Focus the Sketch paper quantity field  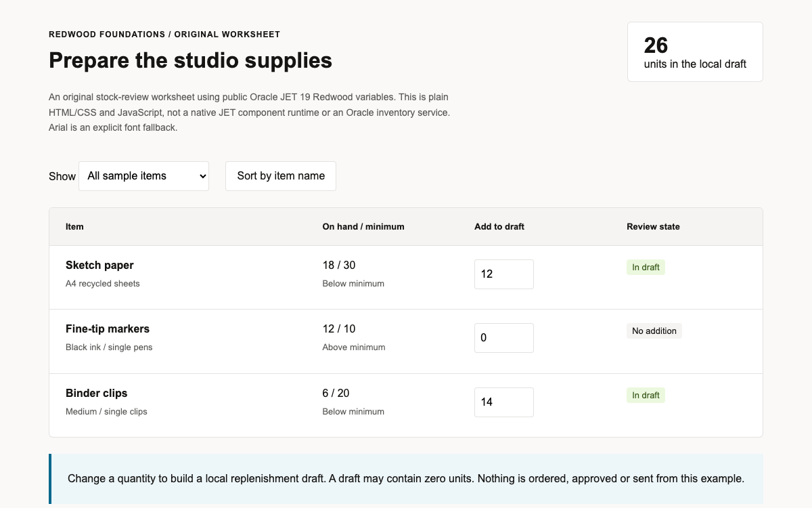[504, 274]
